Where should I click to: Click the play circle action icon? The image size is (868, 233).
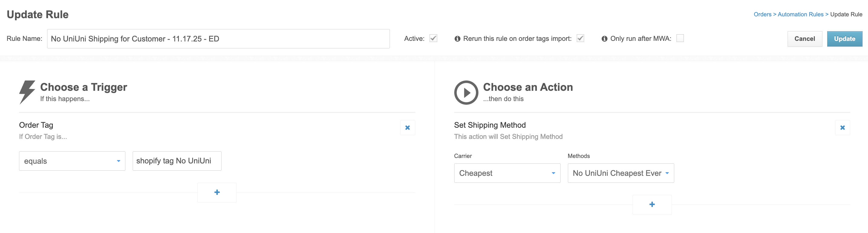[466, 92]
